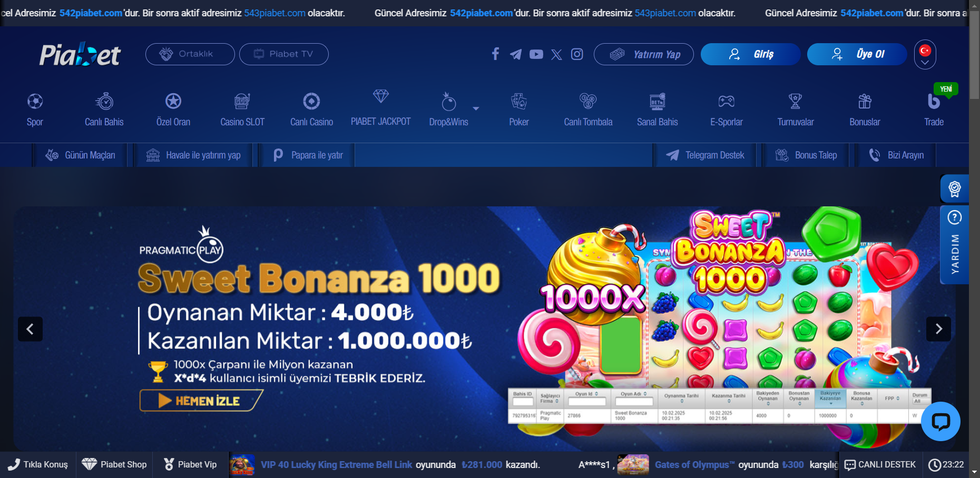Show the previous banner slide arrow
The image size is (980, 478).
(30, 329)
